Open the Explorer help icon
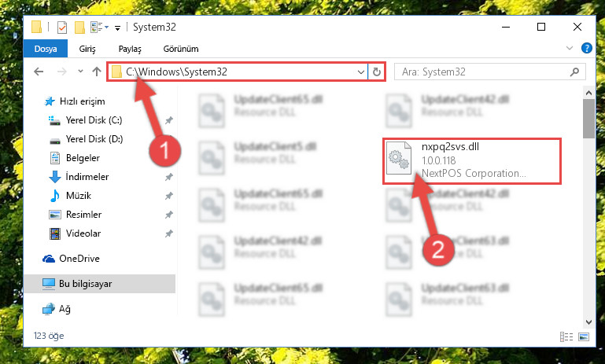 point(586,48)
